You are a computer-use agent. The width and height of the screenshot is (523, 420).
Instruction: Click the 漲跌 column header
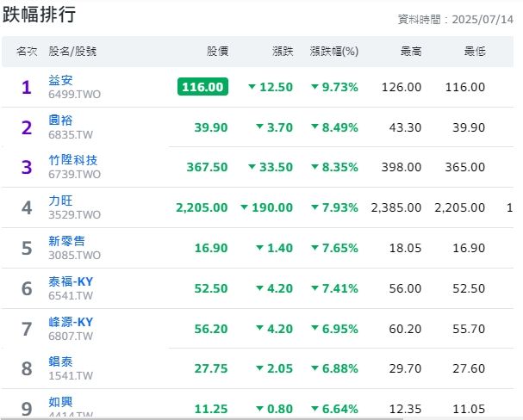283,52
